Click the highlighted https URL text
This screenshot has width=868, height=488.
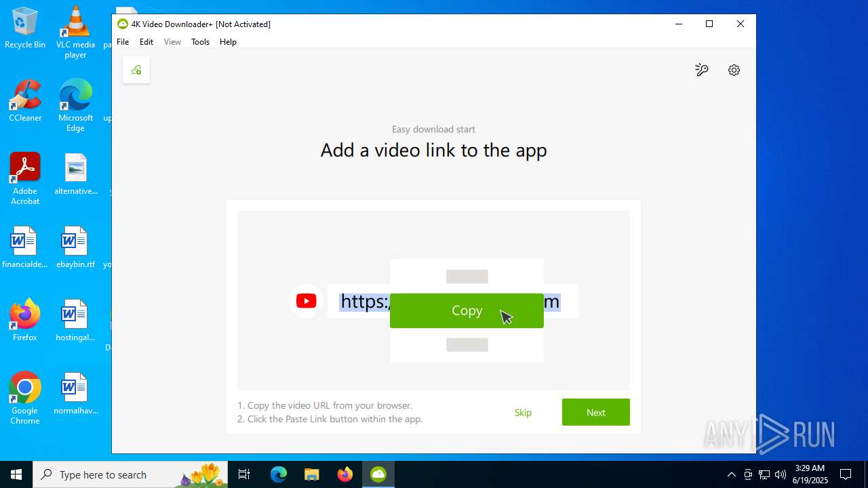365,301
